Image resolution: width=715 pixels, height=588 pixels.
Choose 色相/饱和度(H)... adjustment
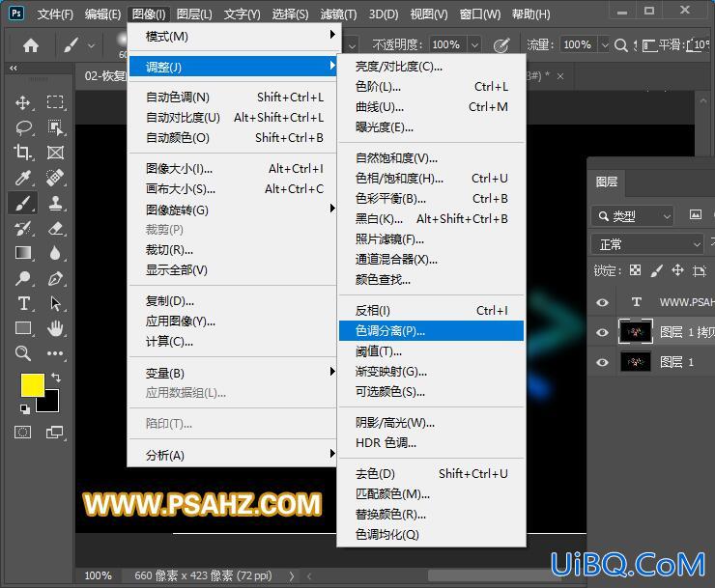click(431, 179)
